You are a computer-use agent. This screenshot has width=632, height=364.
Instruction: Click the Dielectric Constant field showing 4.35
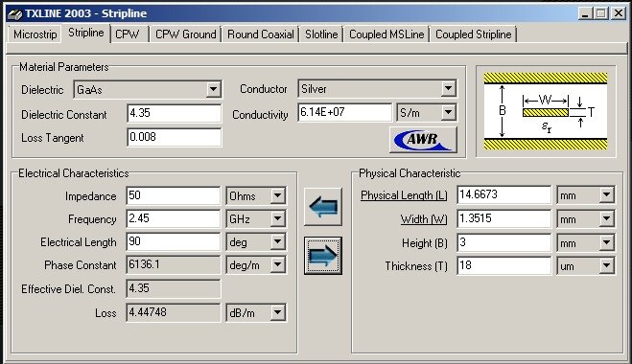pos(175,113)
